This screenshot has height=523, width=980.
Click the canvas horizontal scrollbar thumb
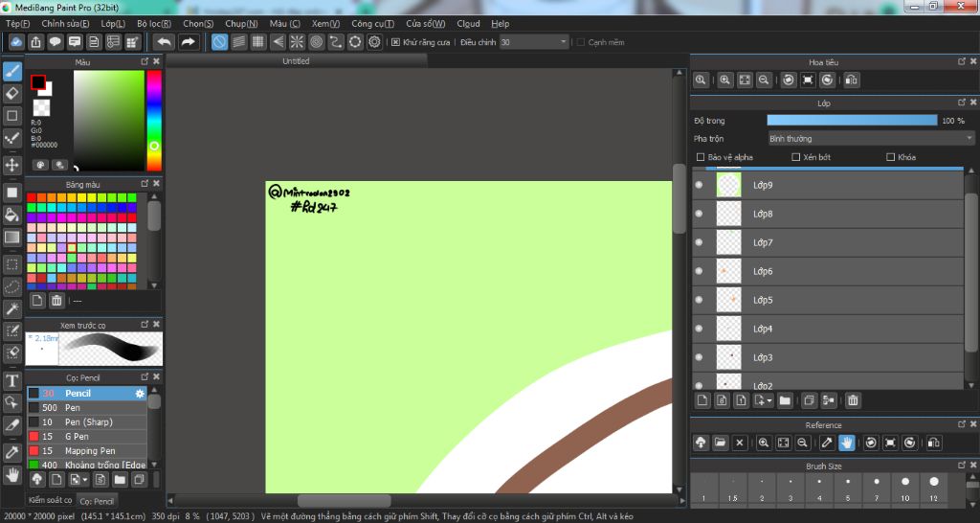[344, 500]
